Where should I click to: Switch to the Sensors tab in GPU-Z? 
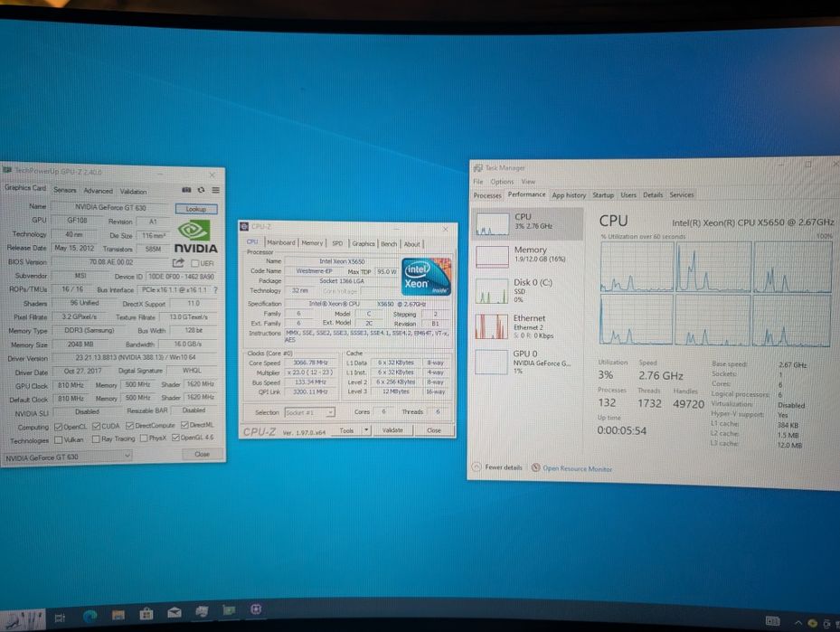tap(65, 190)
